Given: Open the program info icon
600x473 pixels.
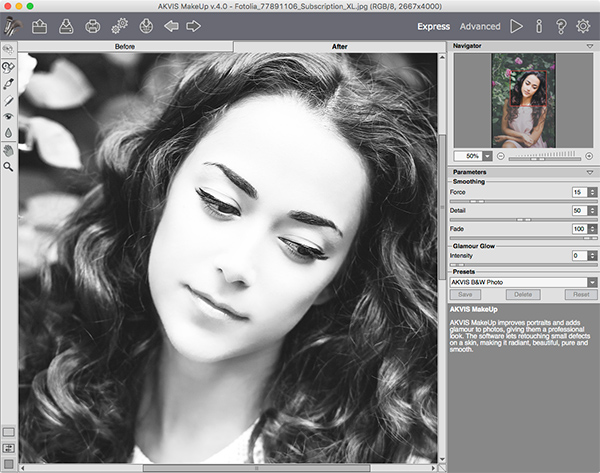Looking at the screenshot, I should pos(539,26).
